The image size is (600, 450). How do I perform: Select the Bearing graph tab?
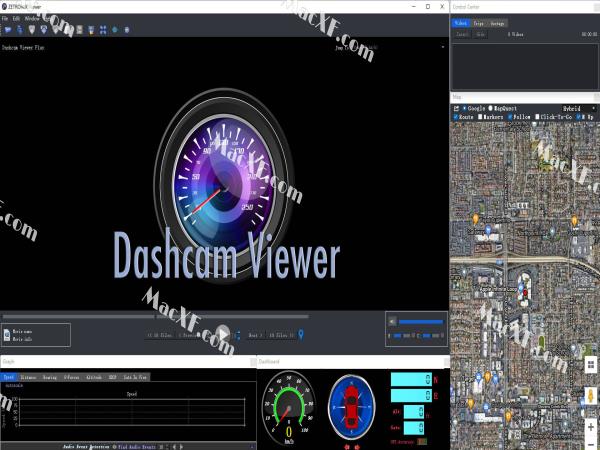(50, 377)
